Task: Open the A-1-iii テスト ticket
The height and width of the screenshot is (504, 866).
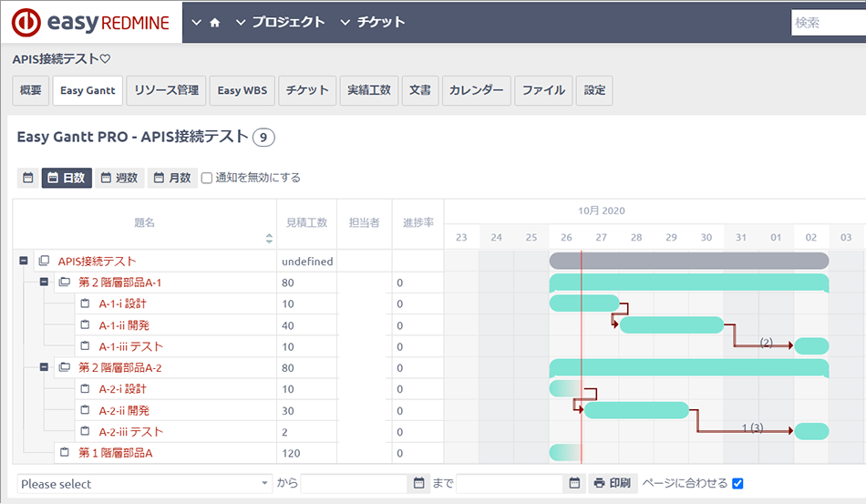Action: point(131,346)
